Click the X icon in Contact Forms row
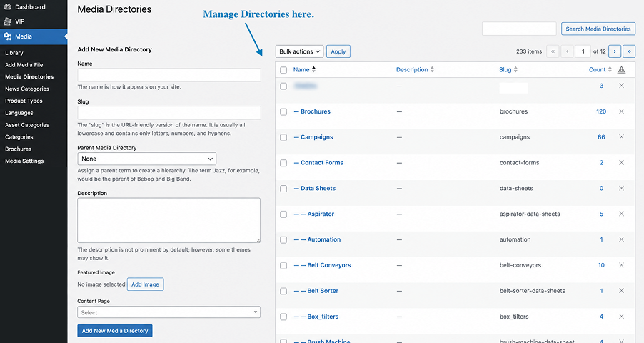This screenshot has width=644, height=343. click(x=621, y=162)
